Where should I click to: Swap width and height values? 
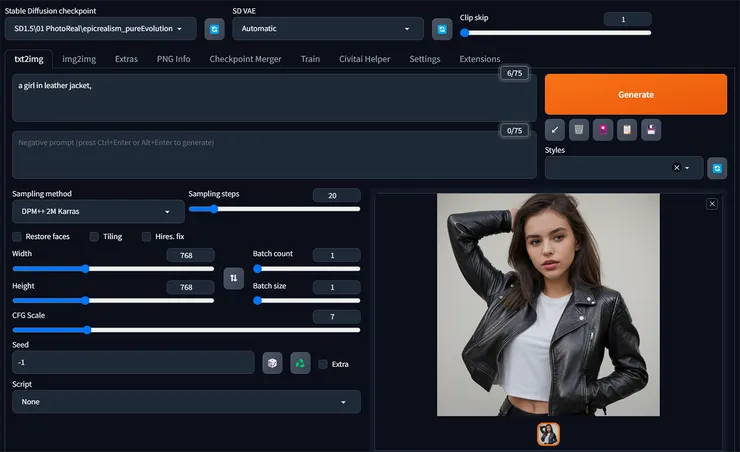coord(234,278)
